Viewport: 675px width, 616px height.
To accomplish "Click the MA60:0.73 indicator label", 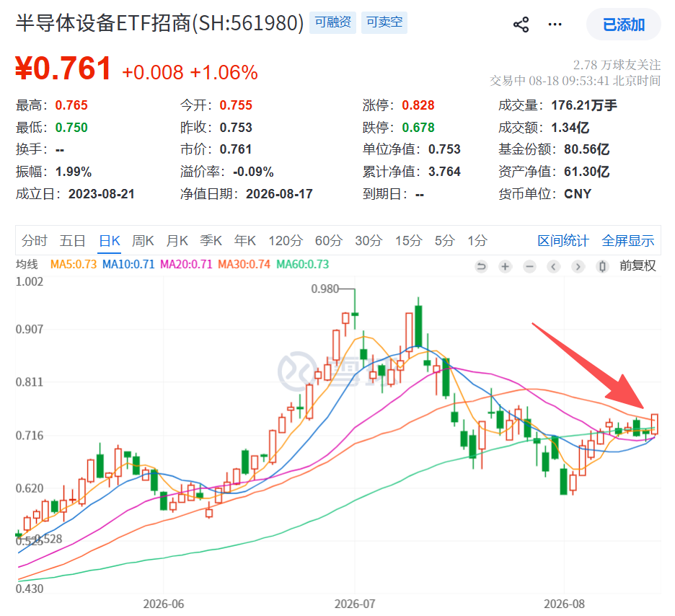I will pyautogui.click(x=303, y=264).
